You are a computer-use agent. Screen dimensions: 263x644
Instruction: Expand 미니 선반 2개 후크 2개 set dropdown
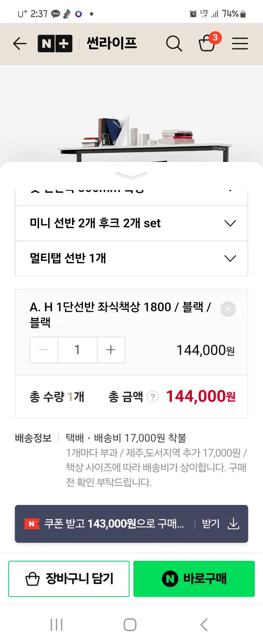pos(131,223)
